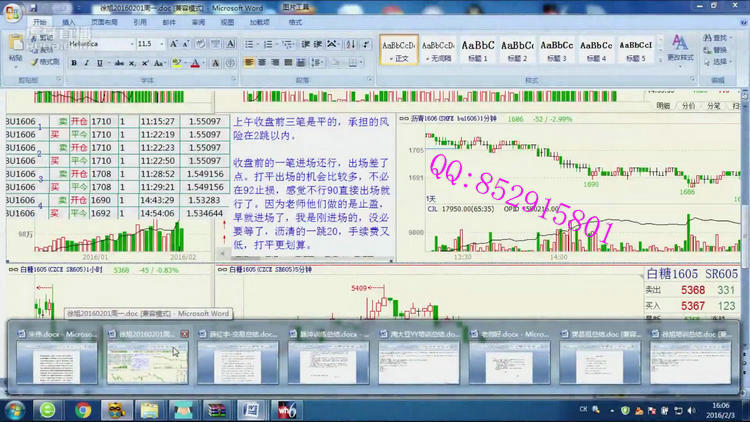Open Google Chrome from the taskbar
Viewport: 750px width, 422px height.
tap(83, 410)
